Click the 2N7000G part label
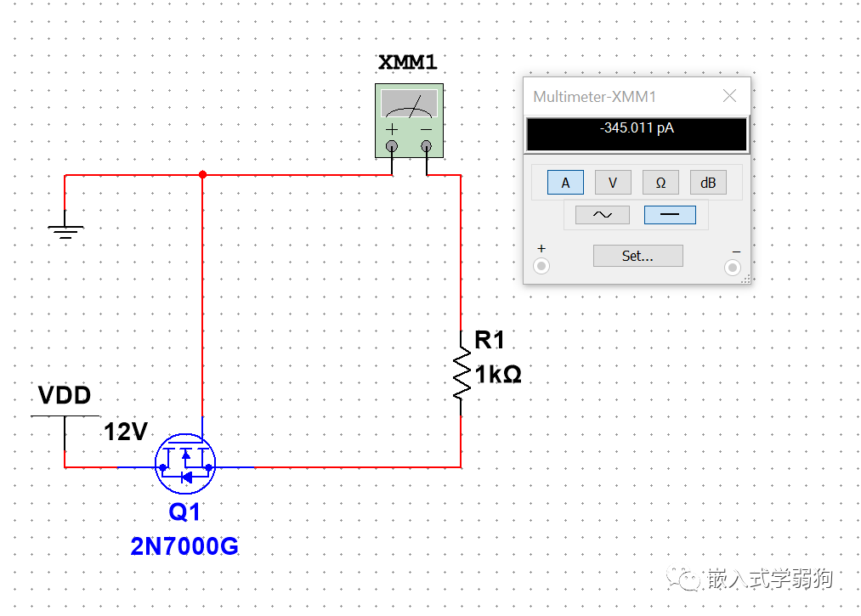Image resolution: width=861 pixels, height=616 pixels. [184, 546]
